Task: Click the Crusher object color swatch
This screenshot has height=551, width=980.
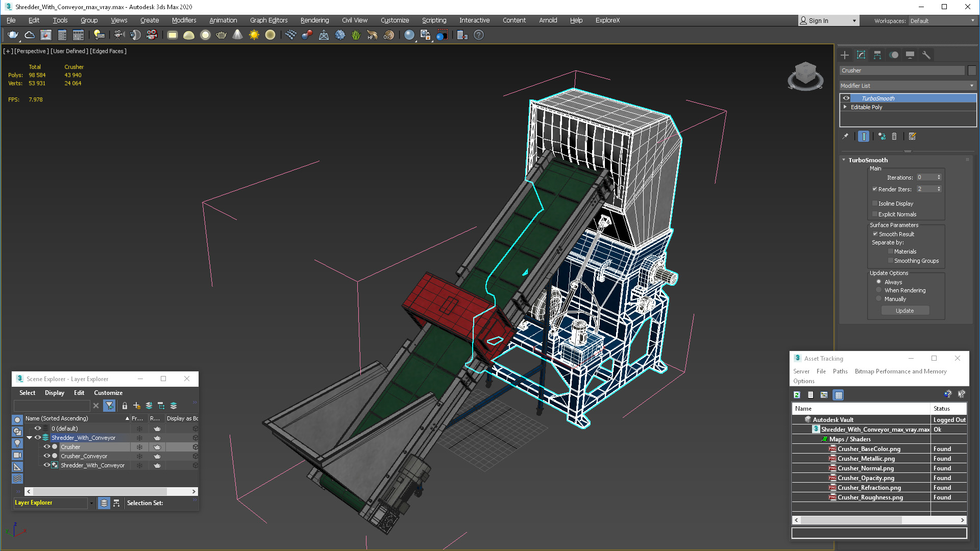Action: pos(972,71)
